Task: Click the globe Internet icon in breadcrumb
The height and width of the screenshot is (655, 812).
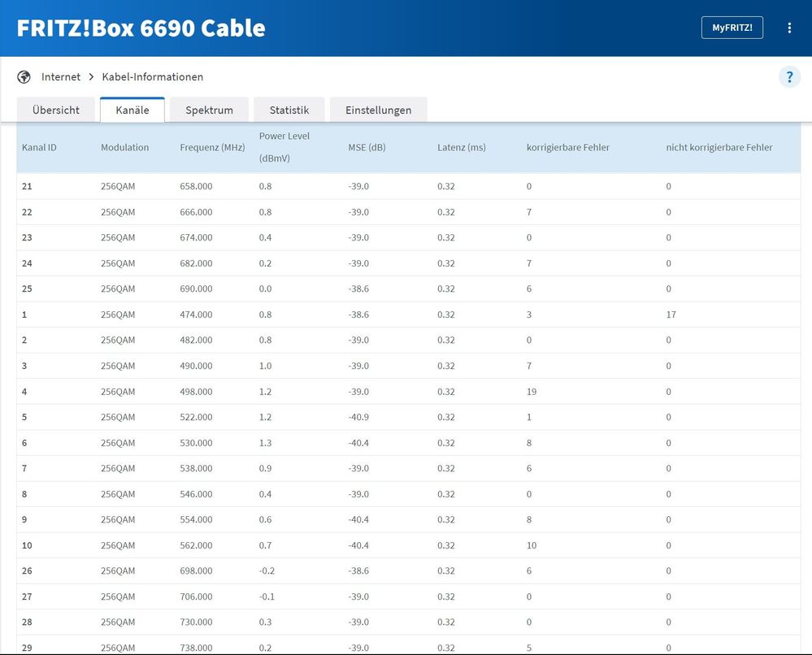Action: point(24,77)
